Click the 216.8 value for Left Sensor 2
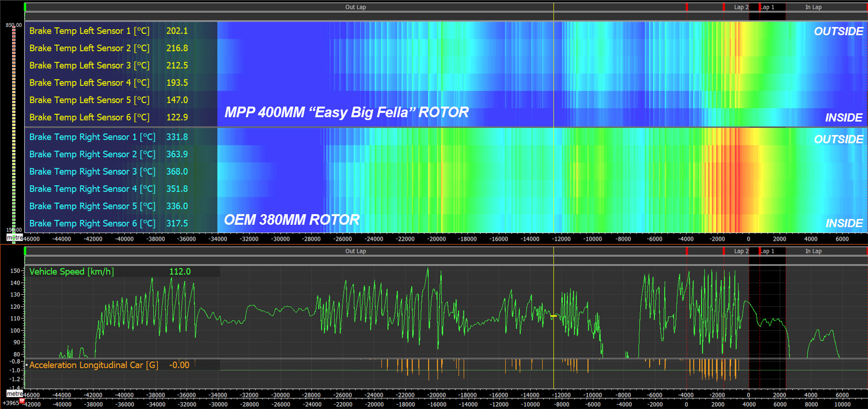The image size is (868, 409). pyautogui.click(x=177, y=48)
